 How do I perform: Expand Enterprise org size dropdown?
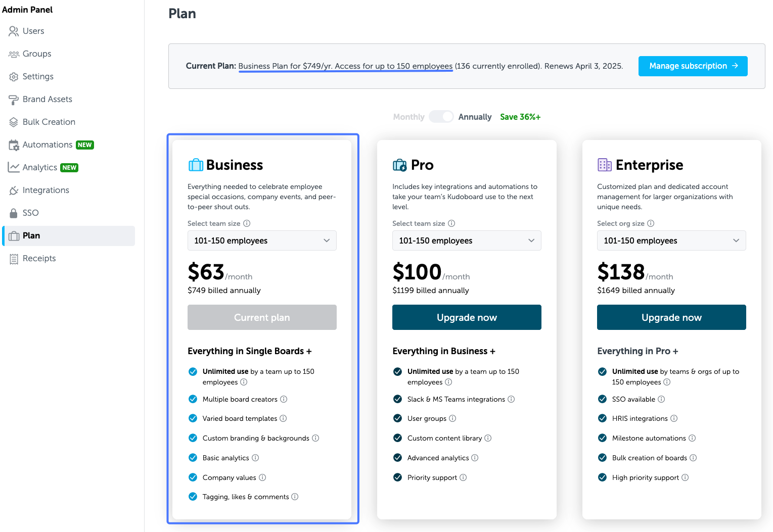point(671,240)
